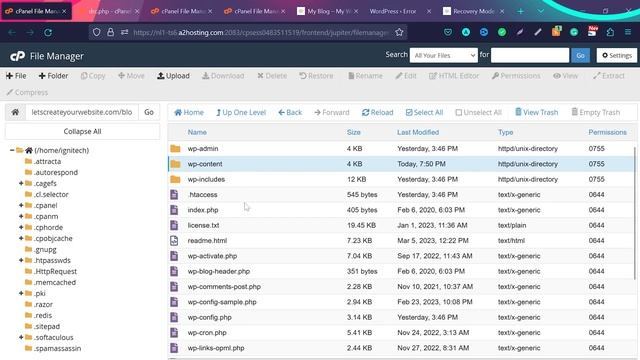Select .attracta folder in tree
The image size is (640, 360).
(x=47, y=161)
